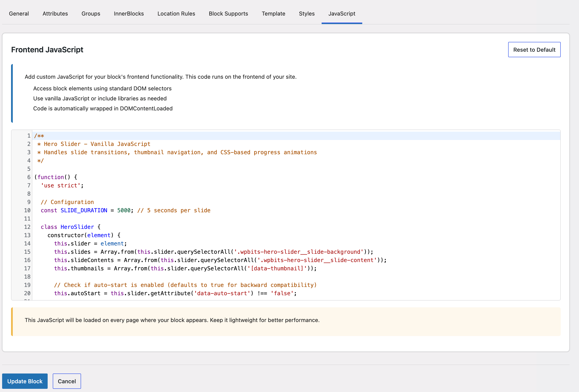Click line number 15 in the gutter
This screenshot has height=392, width=579.
pyautogui.click(x=27, y=252)
